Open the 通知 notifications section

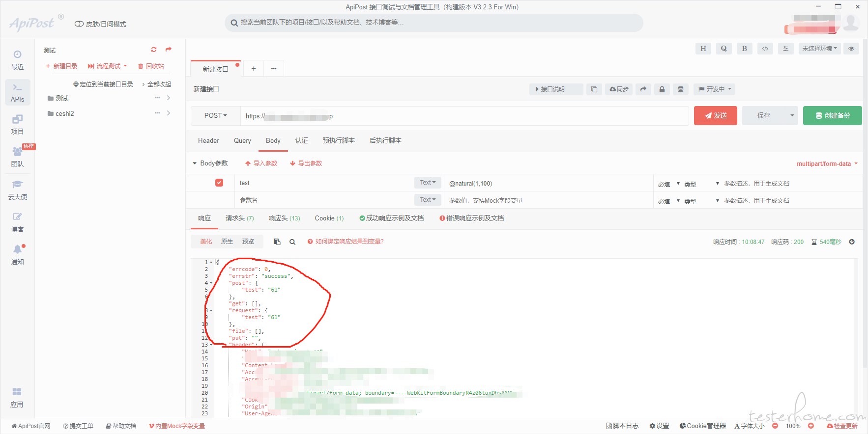point(17,255)
